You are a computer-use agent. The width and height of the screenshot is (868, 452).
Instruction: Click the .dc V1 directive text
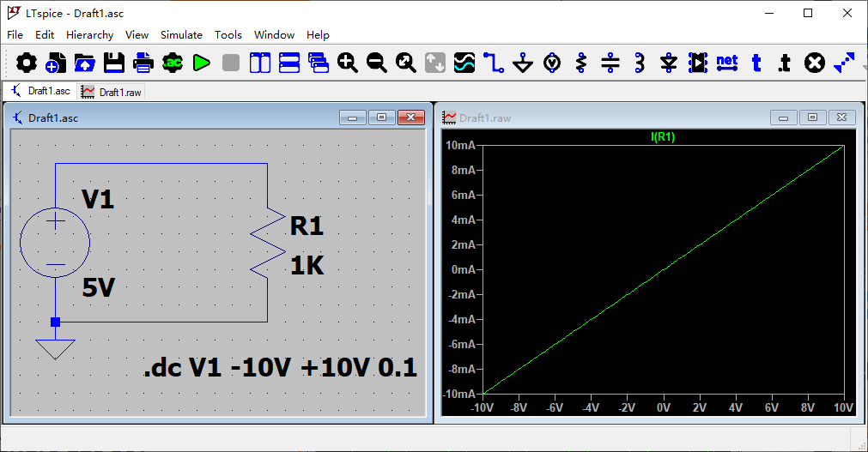pyautogui.click(x=280, y=368)
